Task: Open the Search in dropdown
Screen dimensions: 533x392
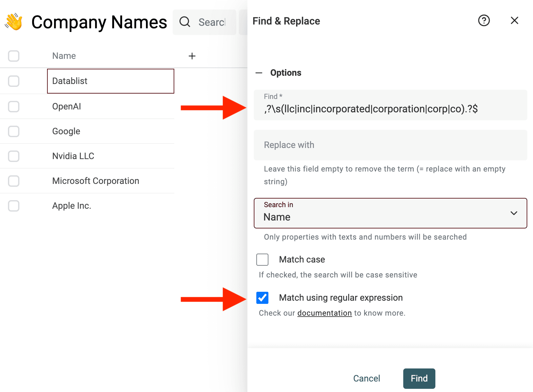Action: (x=390, y=213)
